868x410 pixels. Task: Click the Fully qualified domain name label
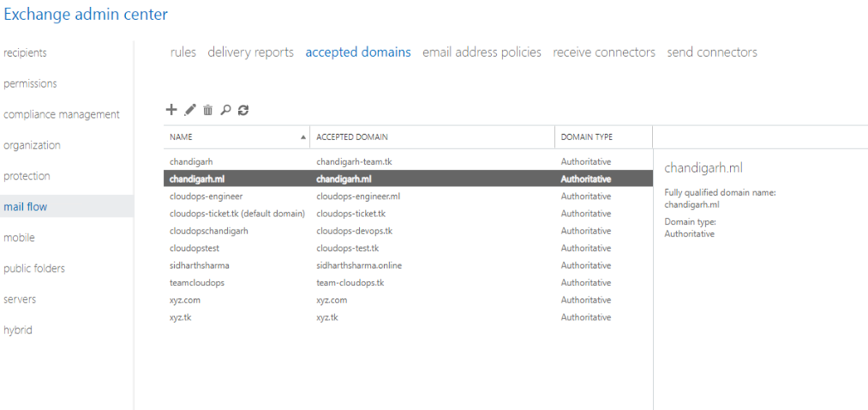(x=721, y=193)
